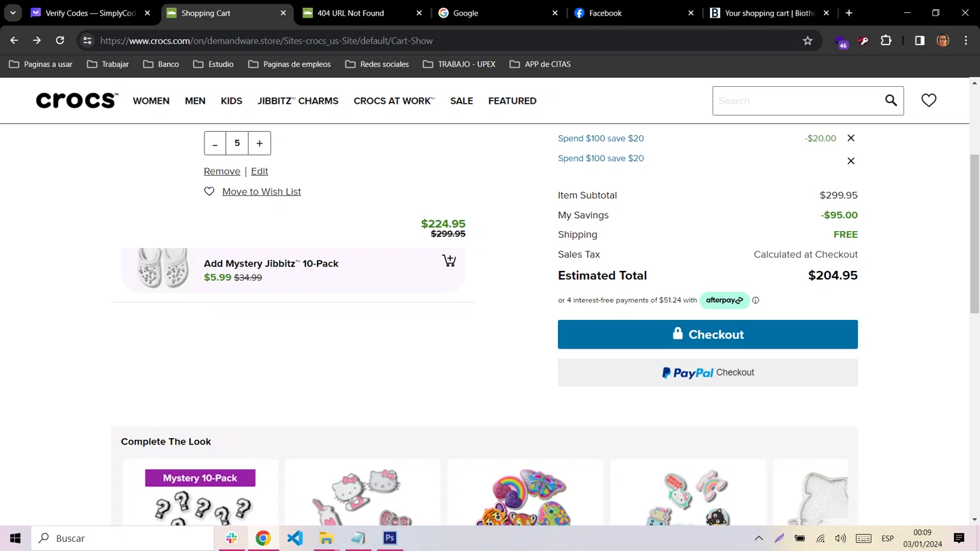Open the rainbow butterfly charms thumbnail
This screenshot has height=551, width=980.
click(x=525, y=493)
